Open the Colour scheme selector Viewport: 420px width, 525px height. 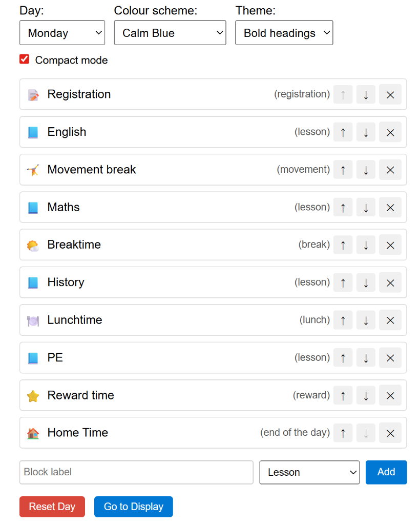pos(170,32)
